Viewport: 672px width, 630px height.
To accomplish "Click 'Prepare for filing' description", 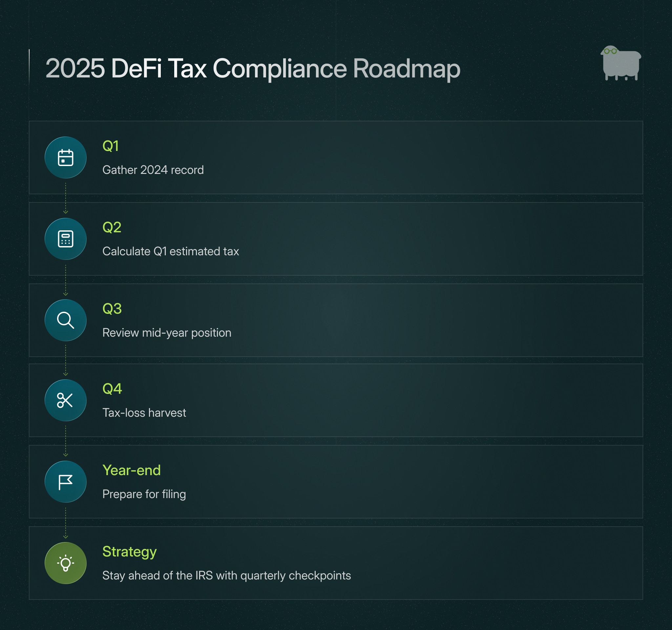I will click(144, 494).
